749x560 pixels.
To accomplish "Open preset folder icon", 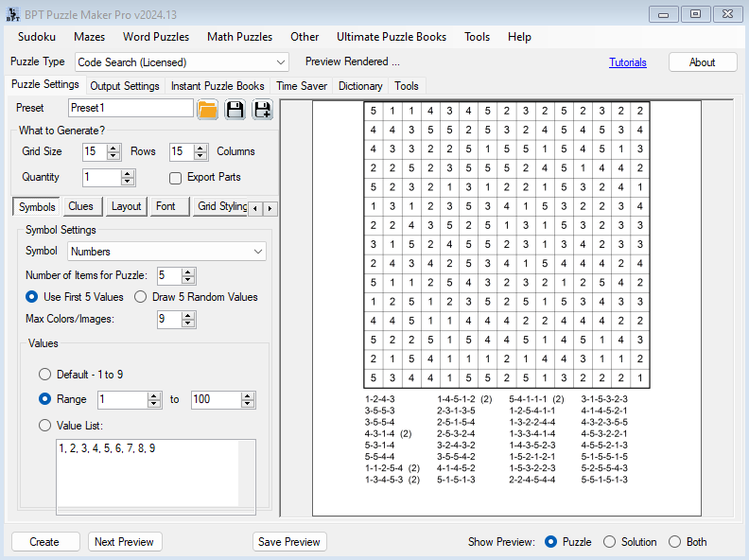I will tap(208, 109).
